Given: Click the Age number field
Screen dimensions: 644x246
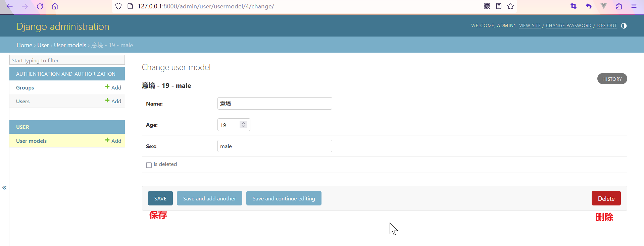Looking at the screenshot, I should (234, 125).
